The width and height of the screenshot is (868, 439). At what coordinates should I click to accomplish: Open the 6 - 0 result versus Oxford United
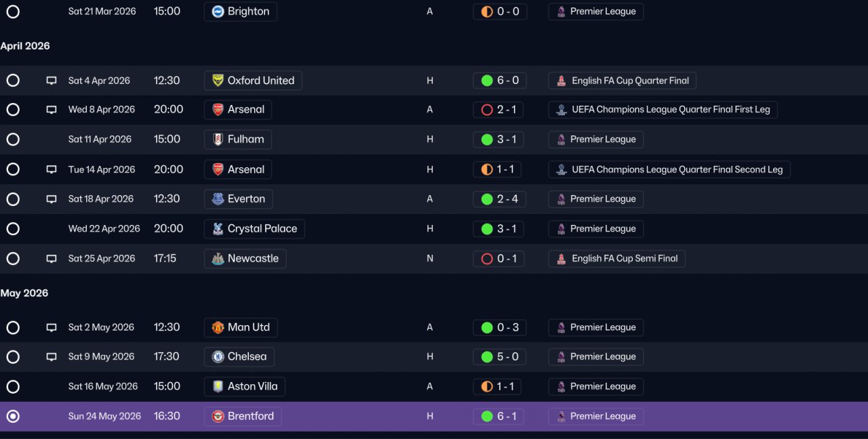tap(500, 81)
